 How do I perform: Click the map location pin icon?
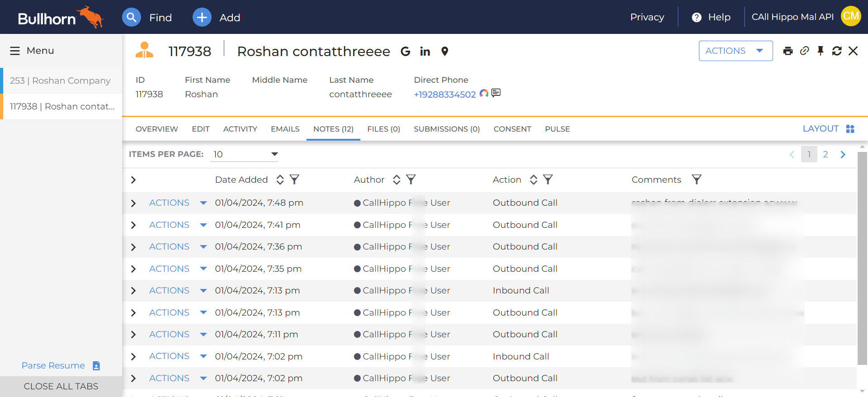coord(445,52)
